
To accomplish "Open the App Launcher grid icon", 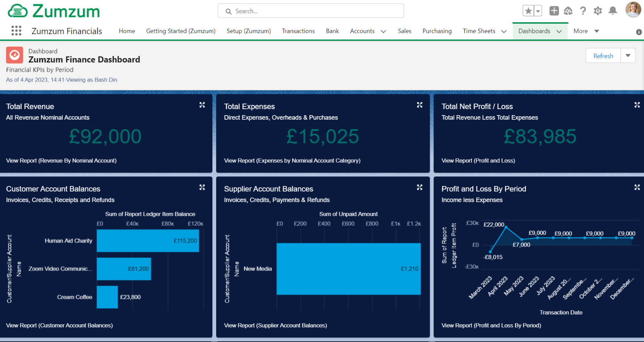I will point(16,31).
